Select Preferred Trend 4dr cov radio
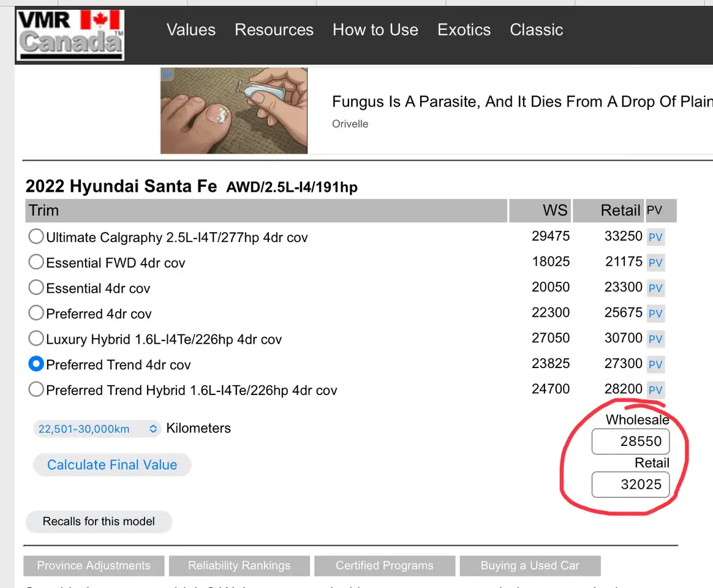Screen dimensions: 713x588 click(36, 364)
